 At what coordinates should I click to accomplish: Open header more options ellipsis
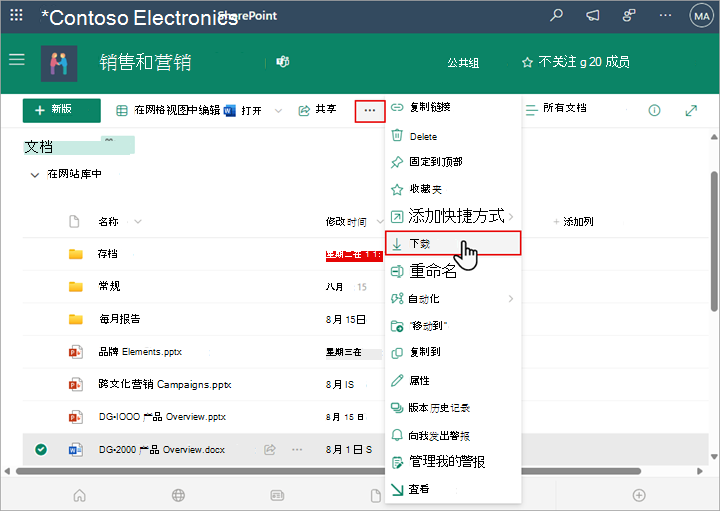pyautogui.click(x=665, y=16)
